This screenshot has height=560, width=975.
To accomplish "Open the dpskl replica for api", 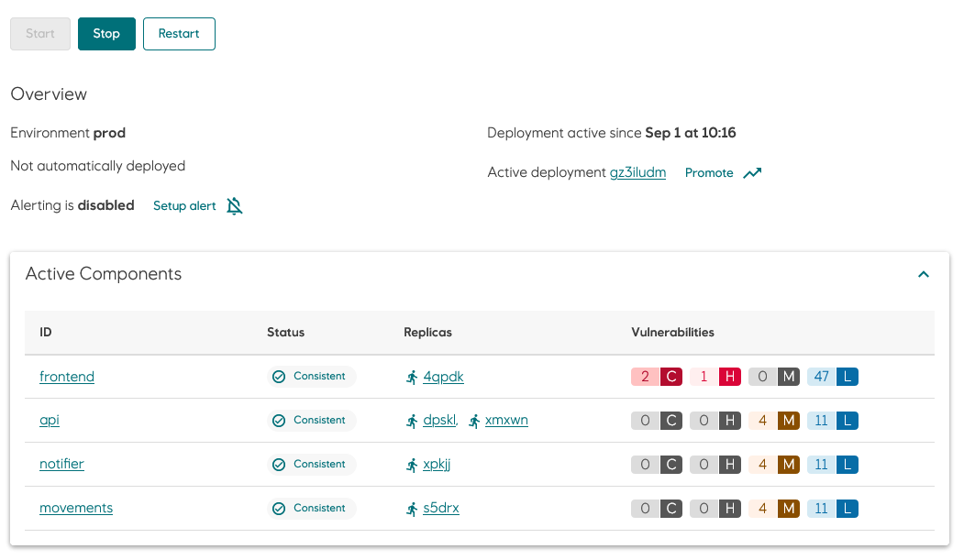I will point(438,420).
